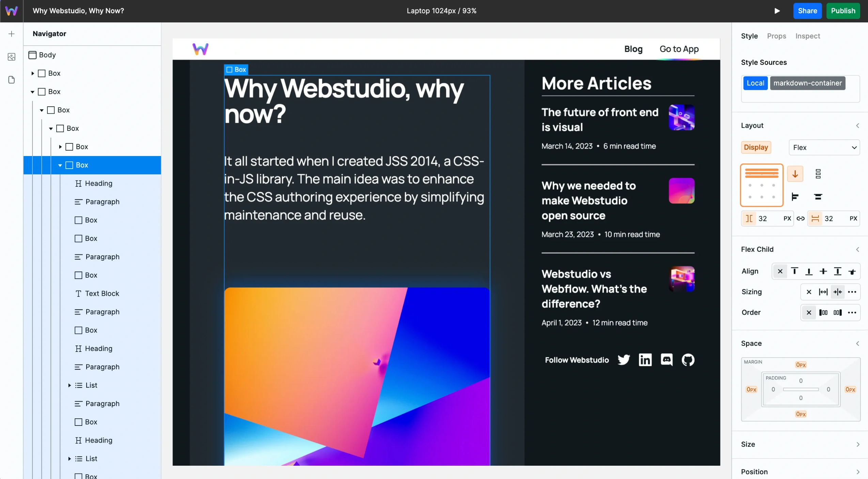Reset Align with the X option
The width and height of the screenshot is (868, 479).
780,272
